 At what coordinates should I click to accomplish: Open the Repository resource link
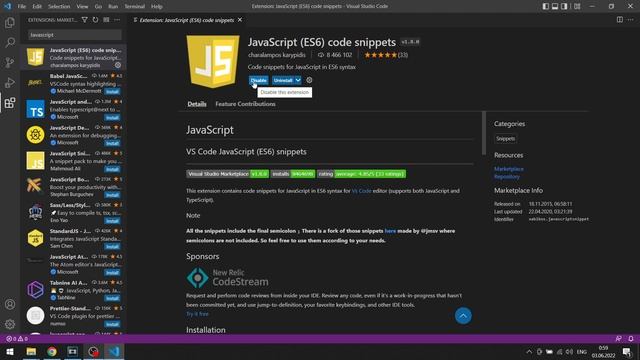point(507,177)
